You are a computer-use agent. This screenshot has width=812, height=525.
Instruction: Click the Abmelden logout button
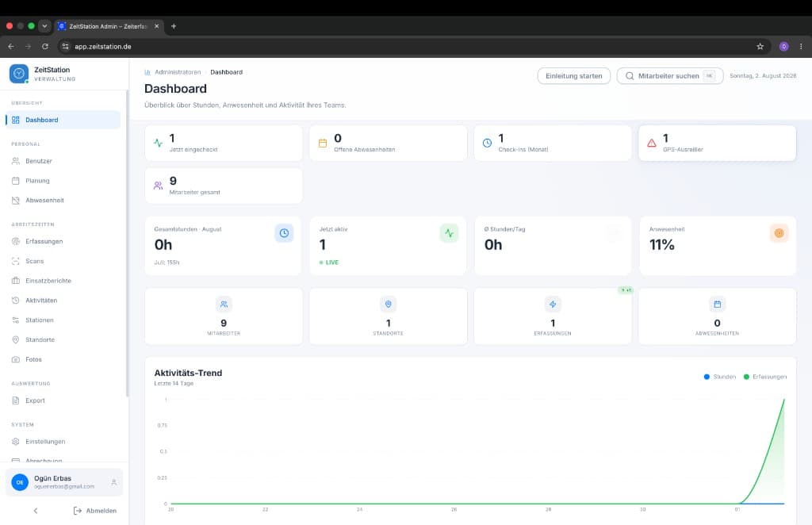click(95, 511)
